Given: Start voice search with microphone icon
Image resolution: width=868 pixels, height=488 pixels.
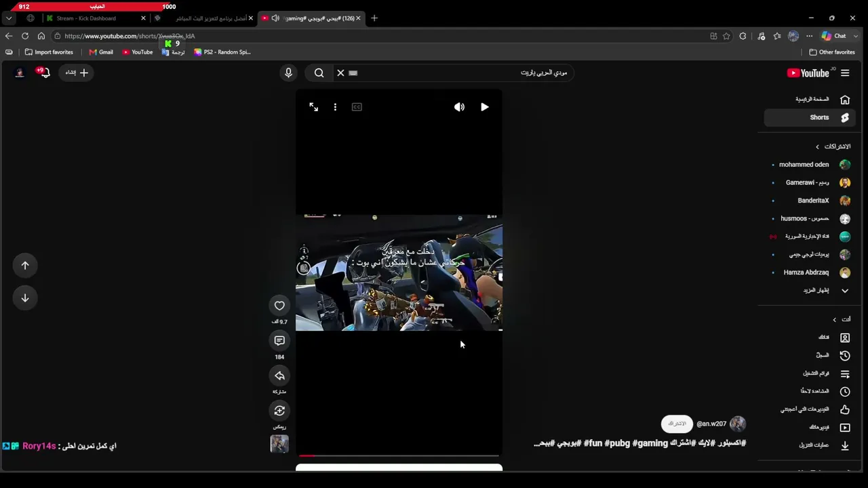Looking at the screenshot, I should click(288, 73).
